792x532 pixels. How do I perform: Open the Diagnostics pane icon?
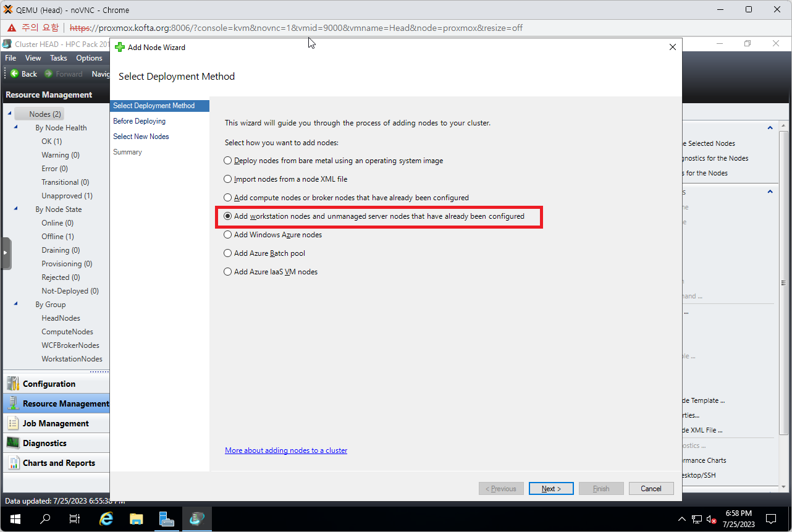coord(13,443)
